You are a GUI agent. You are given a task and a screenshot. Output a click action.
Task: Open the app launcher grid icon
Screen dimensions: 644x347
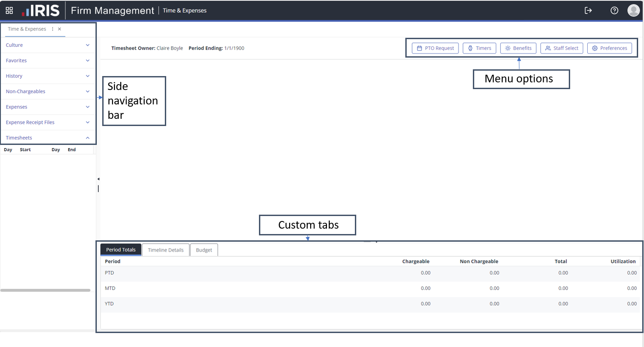click(x=9, y=10)
